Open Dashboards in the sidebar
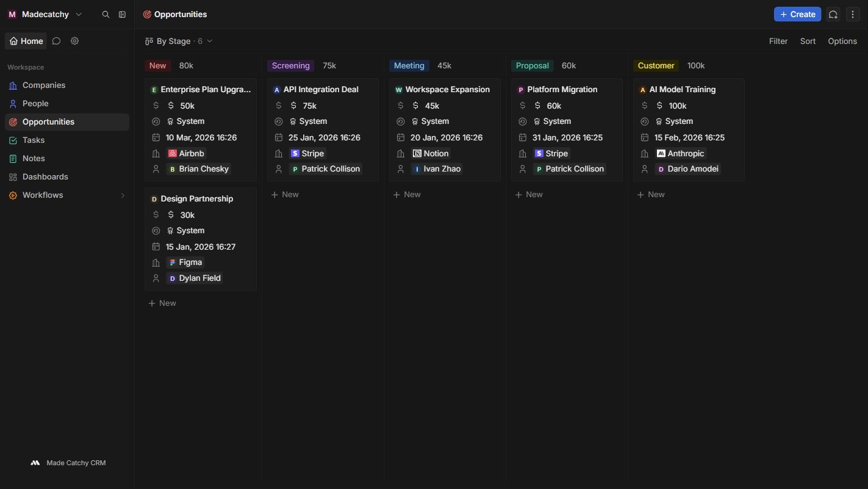 [x=67, y=177]
